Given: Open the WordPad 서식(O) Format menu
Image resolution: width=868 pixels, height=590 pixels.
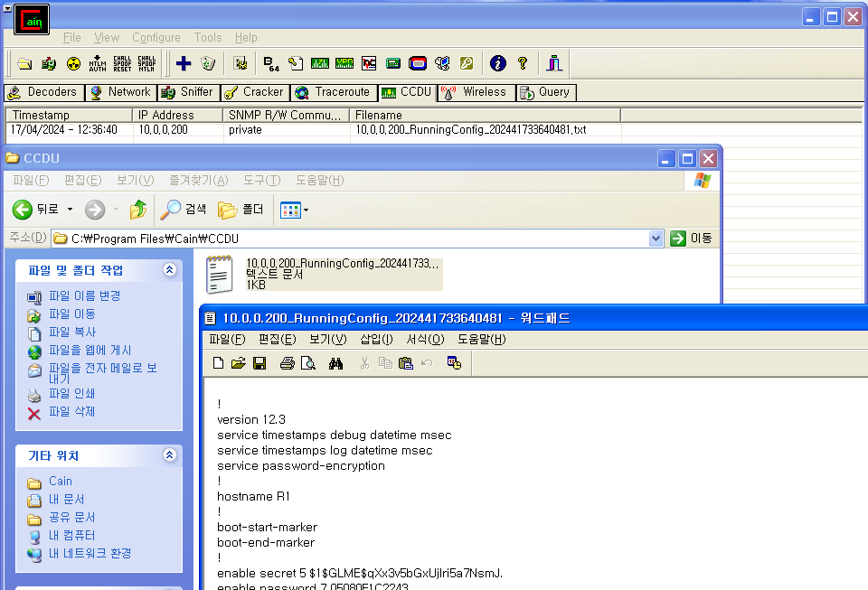Looking at the screenshot, I should (425, 340).
